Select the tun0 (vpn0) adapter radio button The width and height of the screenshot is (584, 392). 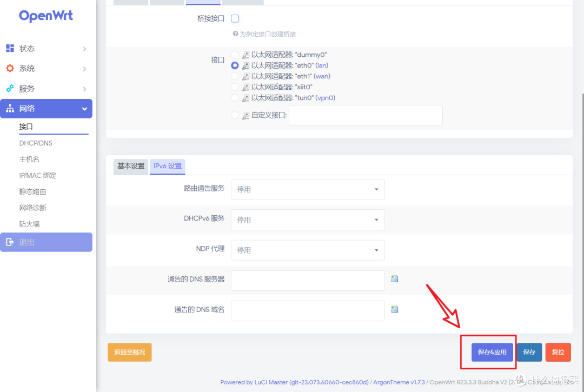pos(234,98)
